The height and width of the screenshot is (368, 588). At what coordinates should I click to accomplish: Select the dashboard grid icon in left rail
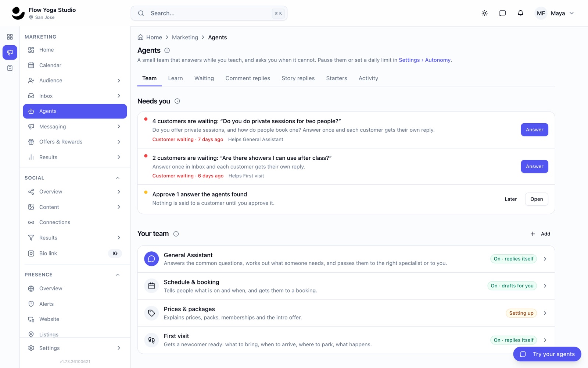point(10,37)
